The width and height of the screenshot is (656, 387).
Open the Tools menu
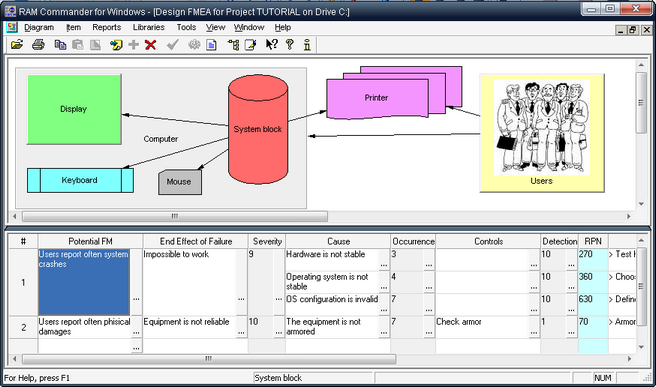click(186, 27)
